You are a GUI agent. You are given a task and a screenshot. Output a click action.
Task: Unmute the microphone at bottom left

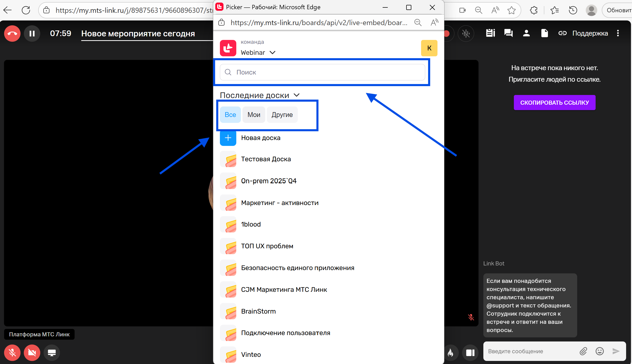click(12, 353)
